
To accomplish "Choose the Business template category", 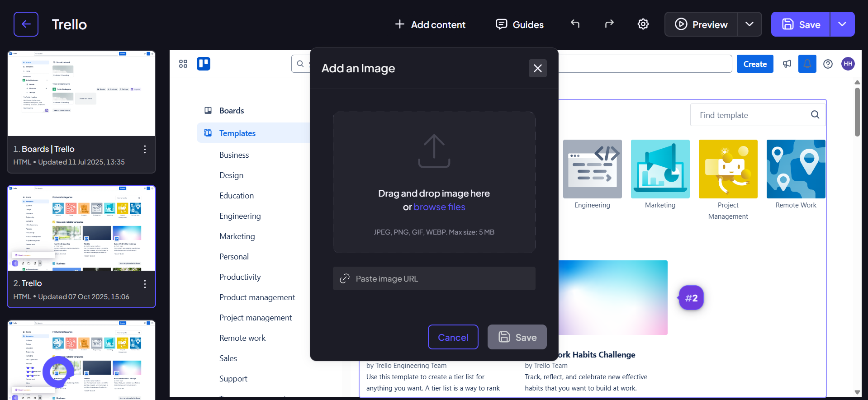I will 234,155.
